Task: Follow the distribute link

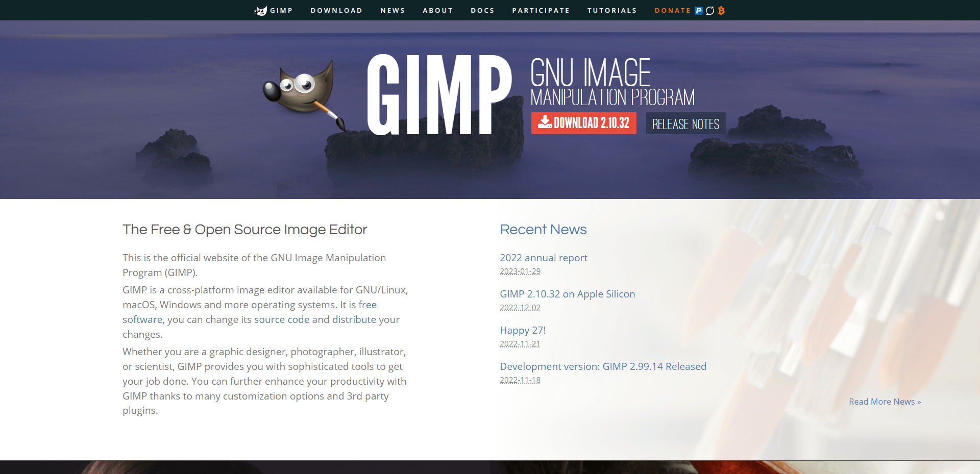Action: pos(354,319)
